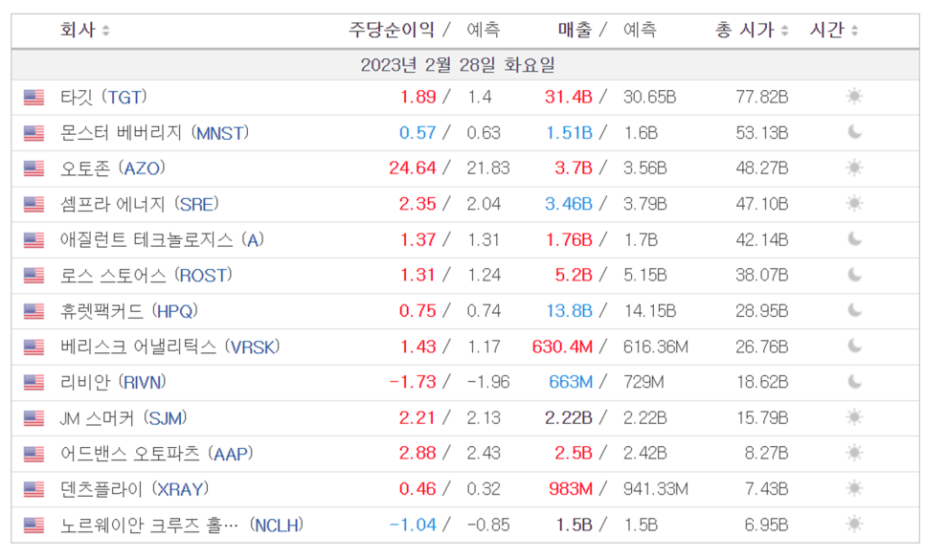
Task: Click the US flag icon beside 셈프라 에너지
Action: (x=34, y=205)
